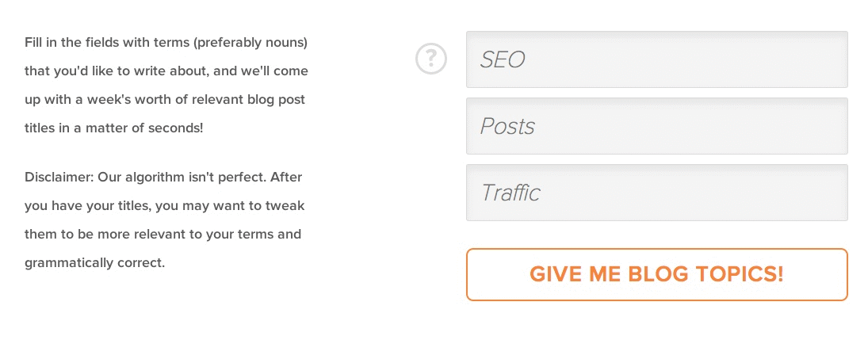
Task: Click the word "Disclaimer:" in the text
Action: click(x=59, y=178)
